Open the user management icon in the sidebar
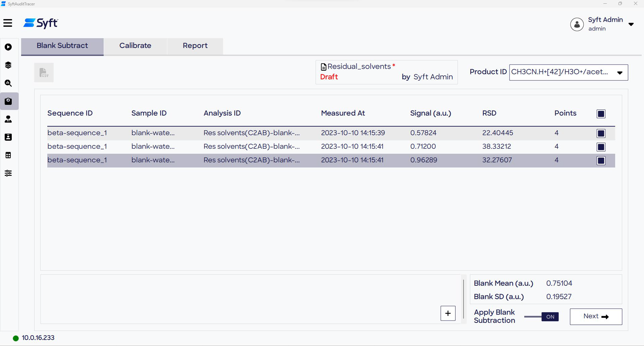644x346 pixels. (8, 119)
